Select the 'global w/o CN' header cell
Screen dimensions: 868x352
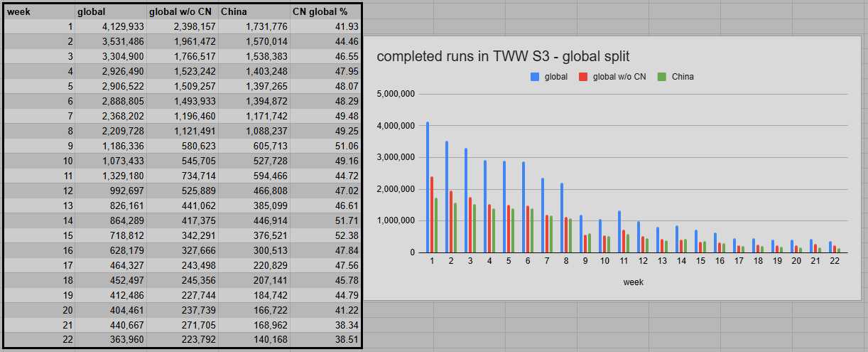[182, 12]
